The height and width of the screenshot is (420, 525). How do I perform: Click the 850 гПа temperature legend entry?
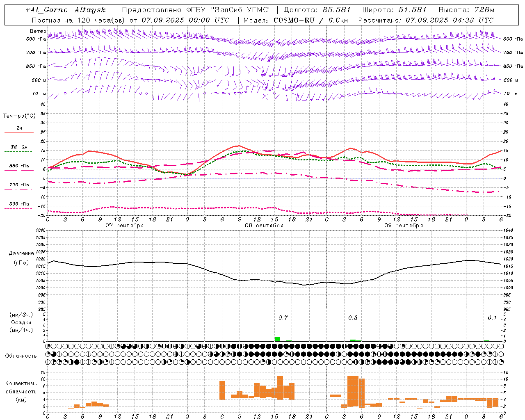(19, 166)
